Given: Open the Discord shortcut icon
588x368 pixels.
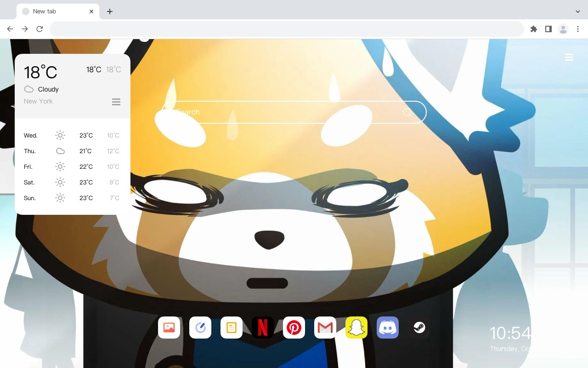Looking at the screenshot, I should pos(388,328).
